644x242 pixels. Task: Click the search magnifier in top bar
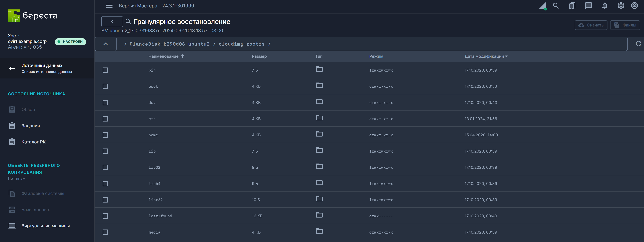pyautogui.click(x=556, y=6)
